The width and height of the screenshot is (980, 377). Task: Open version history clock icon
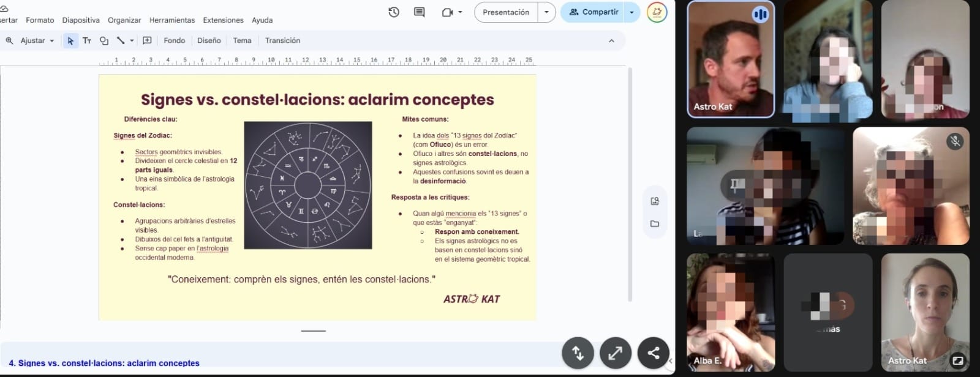[394, 12]
